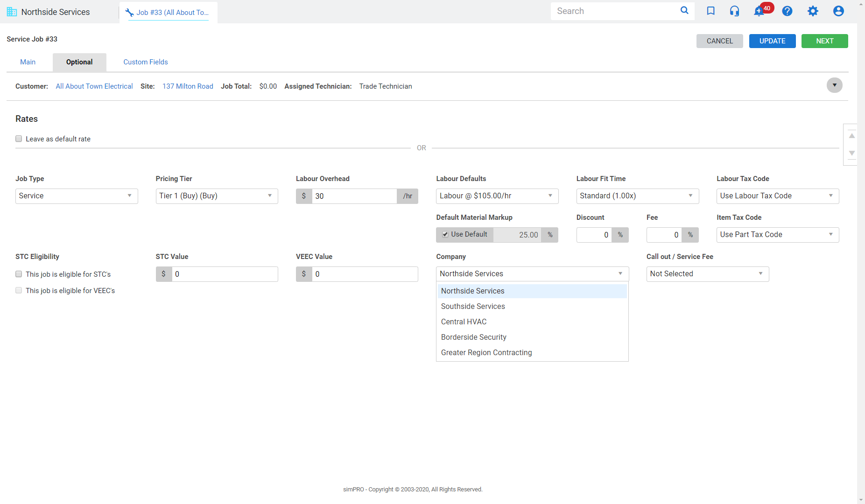Uncheck Use Default material markup

click(445, 234)
